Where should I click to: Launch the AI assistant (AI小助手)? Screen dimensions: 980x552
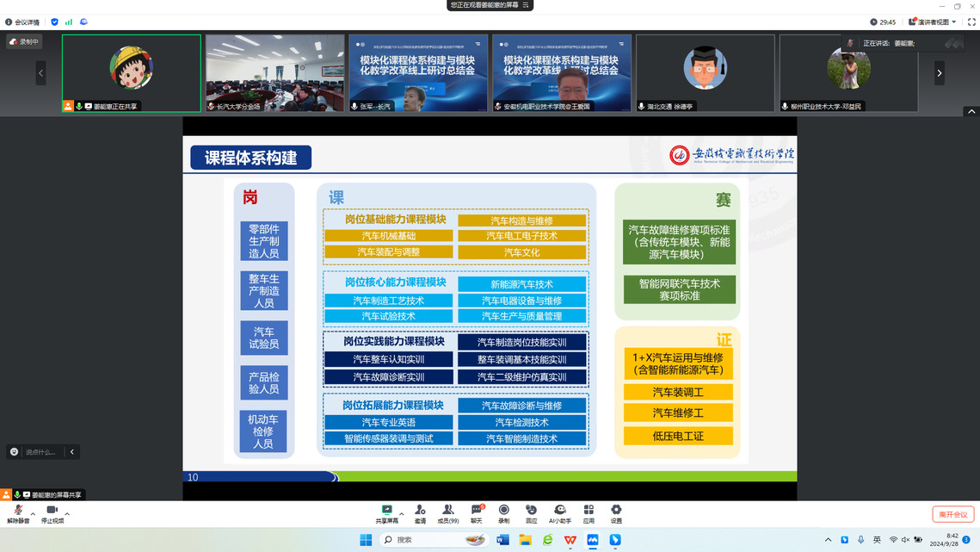(560, 513)
